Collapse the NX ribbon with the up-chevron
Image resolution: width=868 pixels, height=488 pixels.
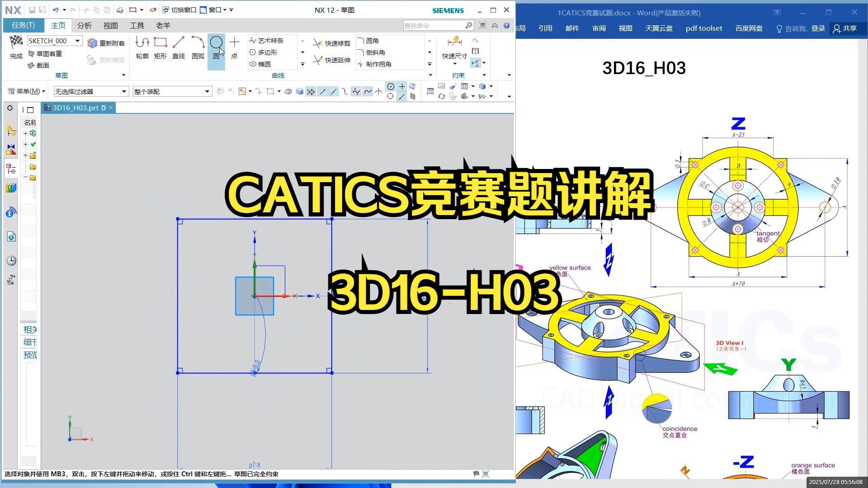(495, 26)
